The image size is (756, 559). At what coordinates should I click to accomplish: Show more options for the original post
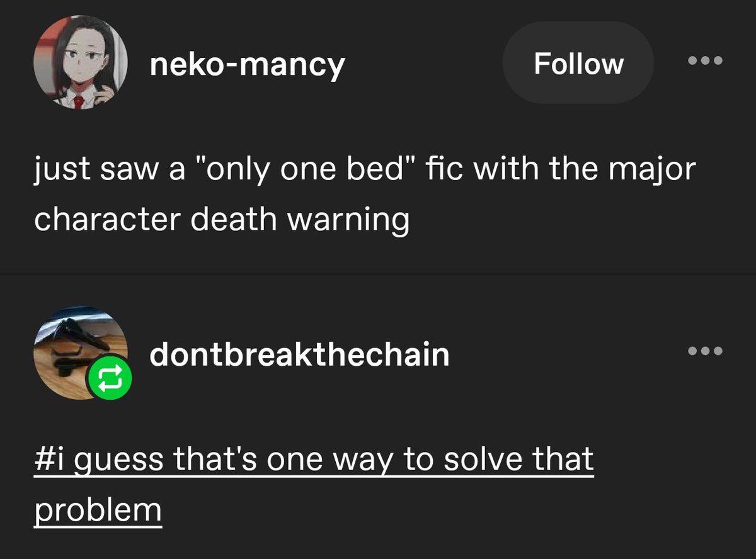pyautogui.click(x=705, y=62)
